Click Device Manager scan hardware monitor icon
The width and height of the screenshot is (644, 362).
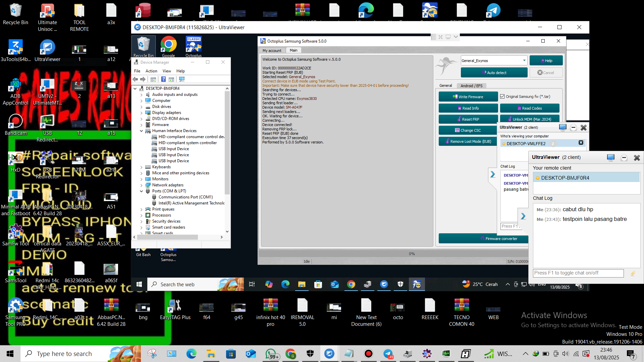click(182, 79)
